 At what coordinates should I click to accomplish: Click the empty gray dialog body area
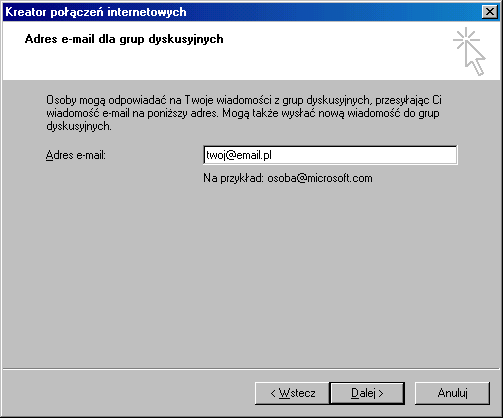pos(250,273)
